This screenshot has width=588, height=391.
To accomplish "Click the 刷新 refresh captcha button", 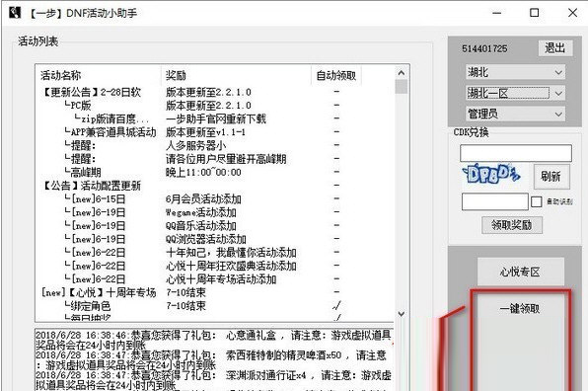I will (x=551, y=176).
